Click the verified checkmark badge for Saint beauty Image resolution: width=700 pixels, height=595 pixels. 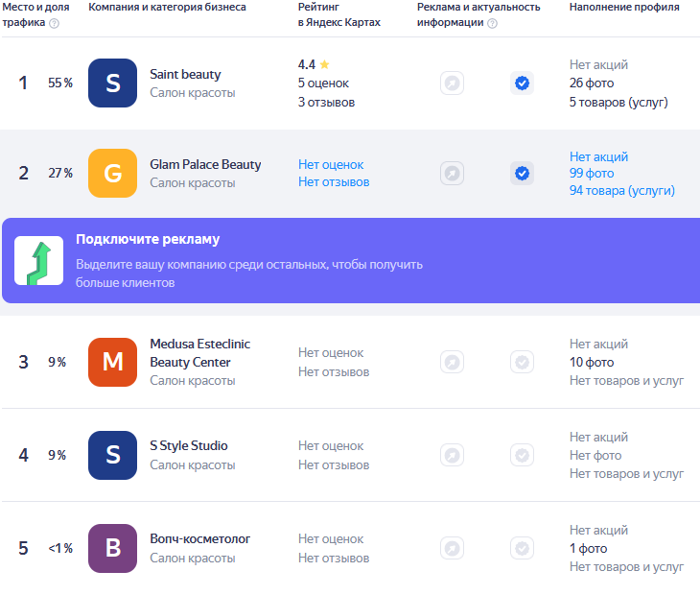[x=522, y=83]
